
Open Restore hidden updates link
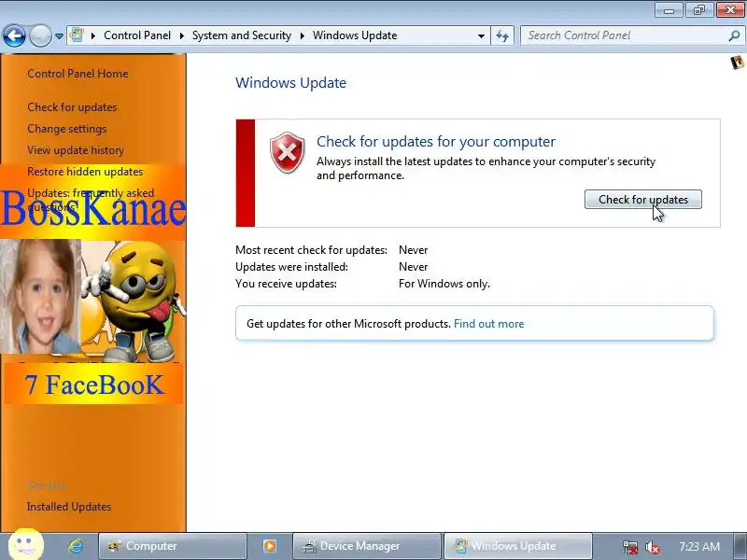85,172
